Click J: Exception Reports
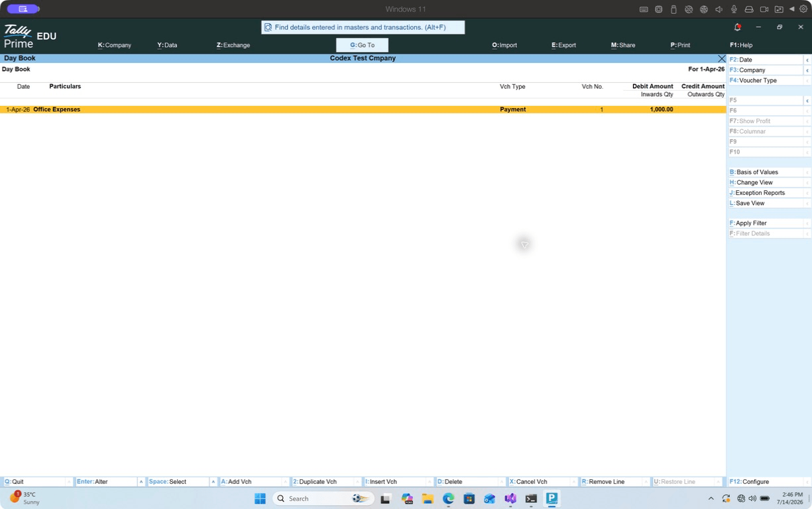This screenshot has width=812, height=509. (x=766, y=193)
